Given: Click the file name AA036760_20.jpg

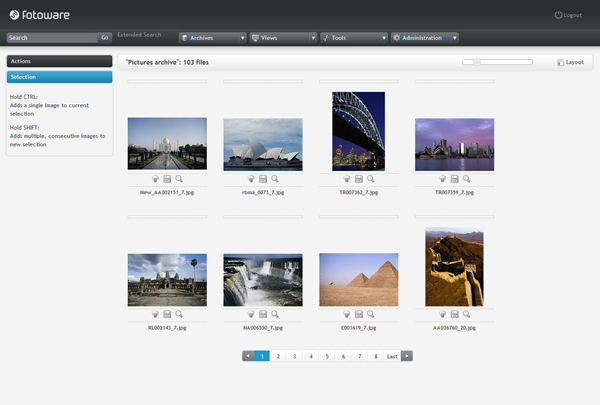Looking at the screenshot, I should click(455, 328).
